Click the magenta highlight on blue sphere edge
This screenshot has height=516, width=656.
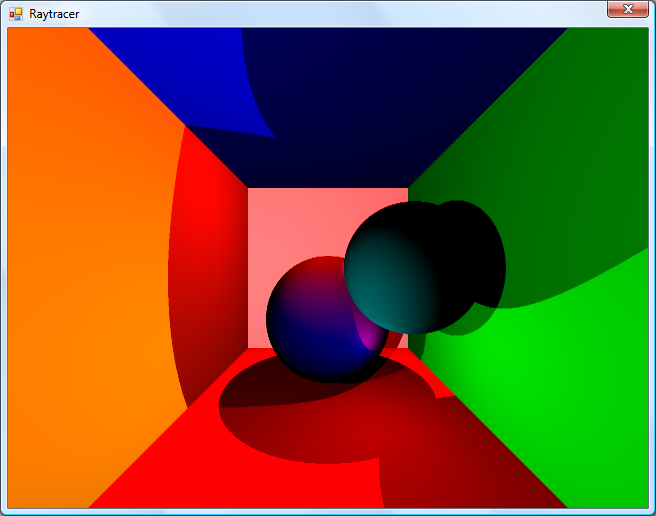coord(371,335)
